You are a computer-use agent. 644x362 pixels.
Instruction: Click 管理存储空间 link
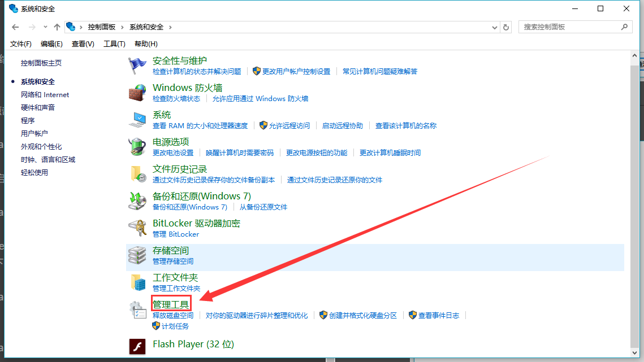[x=173, y=261]
